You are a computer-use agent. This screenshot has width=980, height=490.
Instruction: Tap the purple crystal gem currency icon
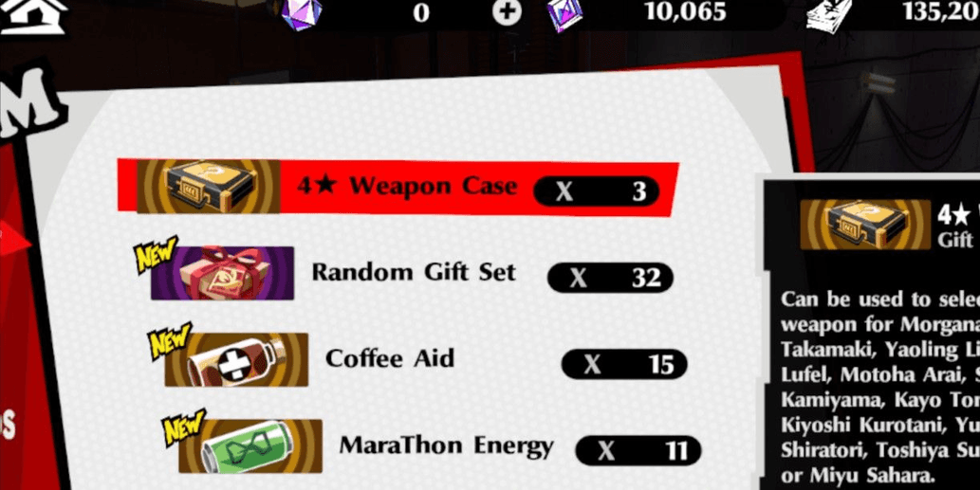(x=302, y=12)
